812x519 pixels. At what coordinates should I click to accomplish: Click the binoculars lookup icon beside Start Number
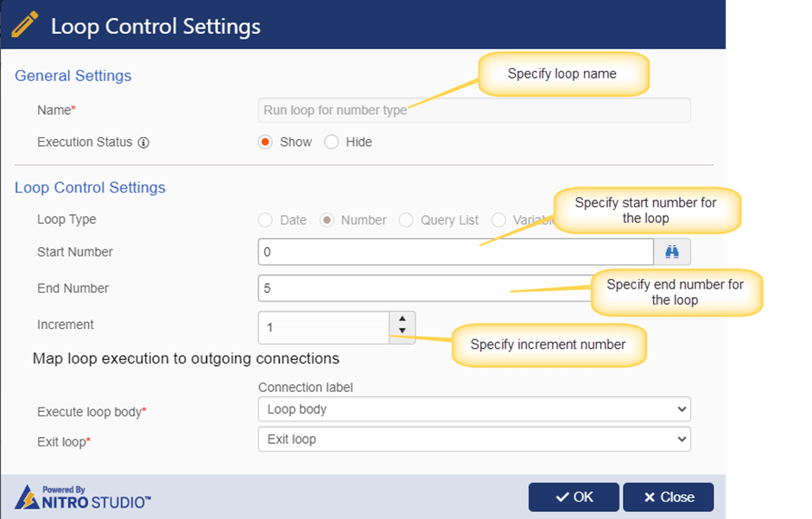672,252
